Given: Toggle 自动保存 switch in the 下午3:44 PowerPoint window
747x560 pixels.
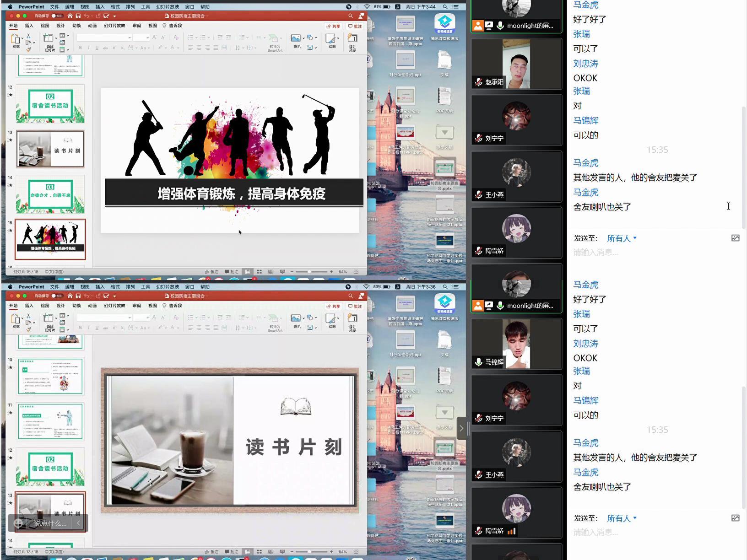Looking at the screenshot, I should (57, 16).
